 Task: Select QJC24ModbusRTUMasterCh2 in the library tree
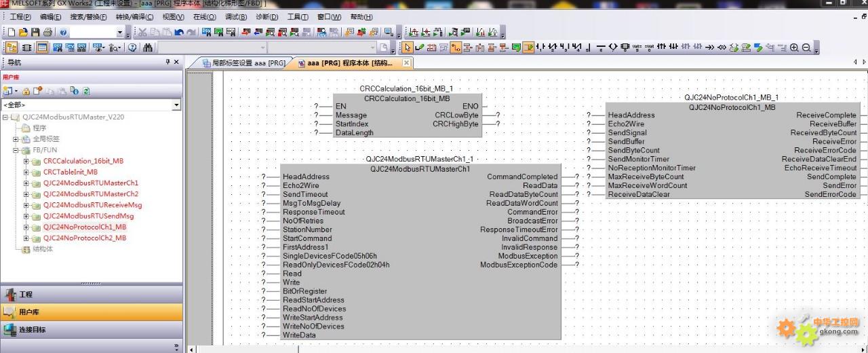click(91, 194)
